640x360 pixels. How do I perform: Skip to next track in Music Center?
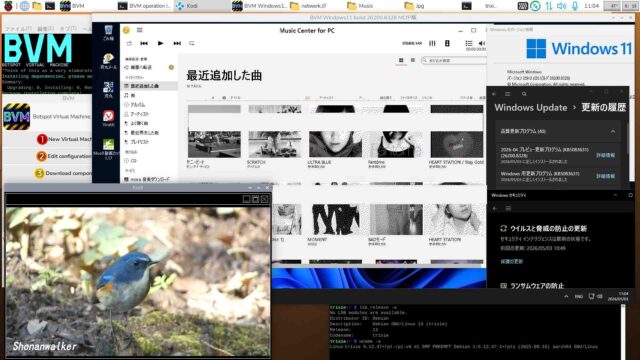(177, 43)
